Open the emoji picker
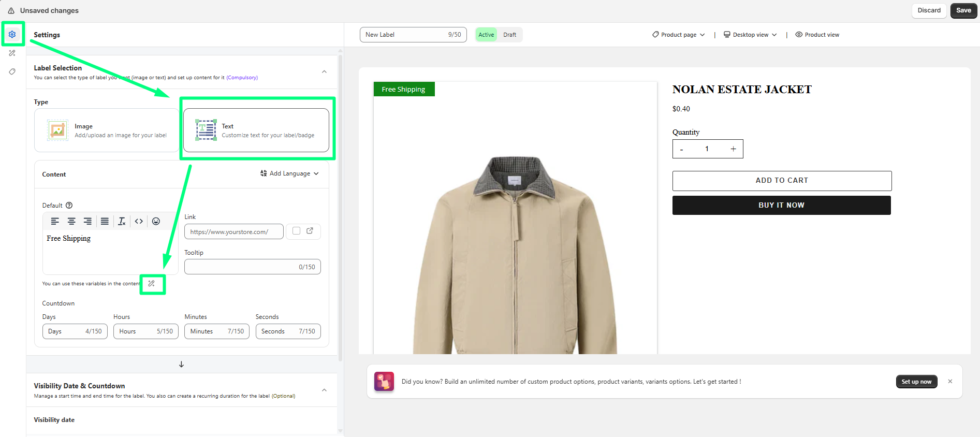 (x=156, y=222)
